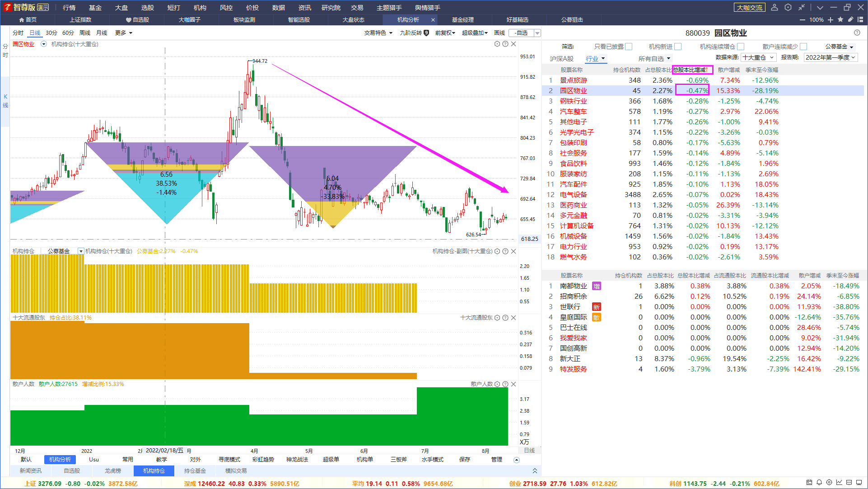868x489 pixels.
Task: Open the 交易特色 dropdown
Action: point(378,33)
